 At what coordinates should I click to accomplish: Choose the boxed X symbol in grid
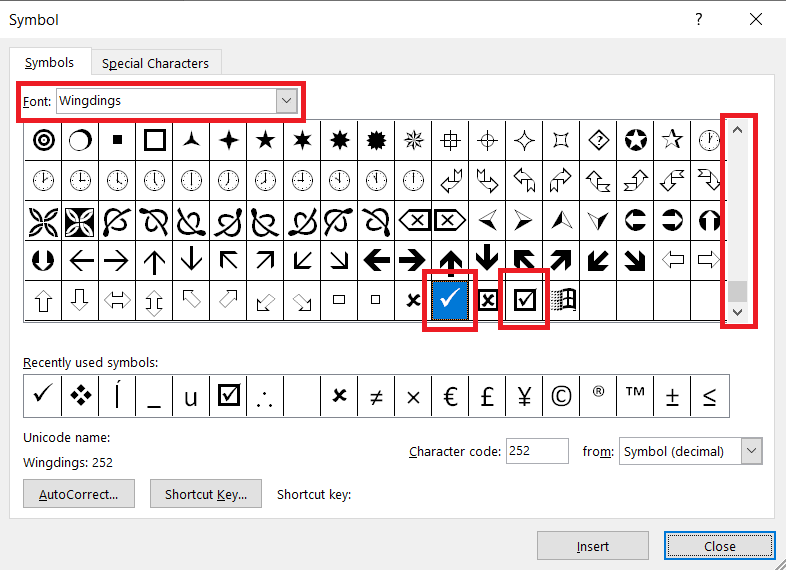(487, 300)
